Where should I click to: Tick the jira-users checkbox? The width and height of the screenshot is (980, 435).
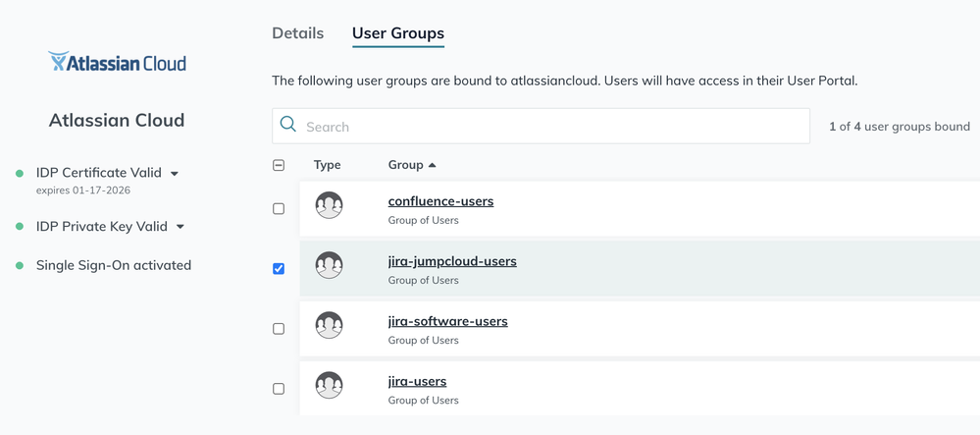pos(279,389)
